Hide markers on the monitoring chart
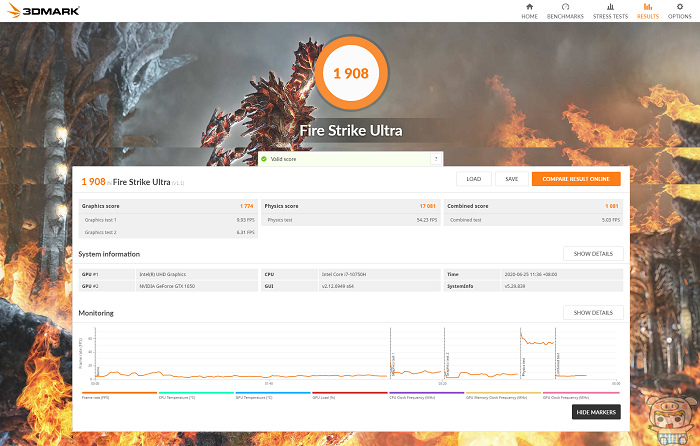 point(596,412)
